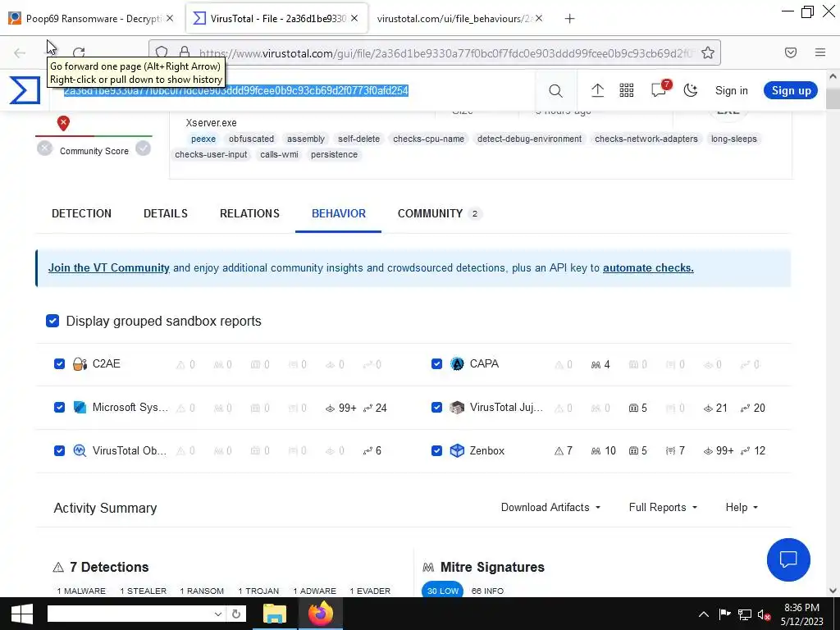Click the Sign up button
840x630 pixels.
792,90
